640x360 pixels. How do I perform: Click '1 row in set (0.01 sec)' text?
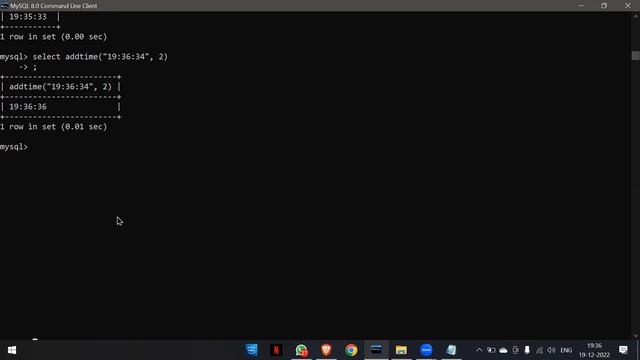53,127
